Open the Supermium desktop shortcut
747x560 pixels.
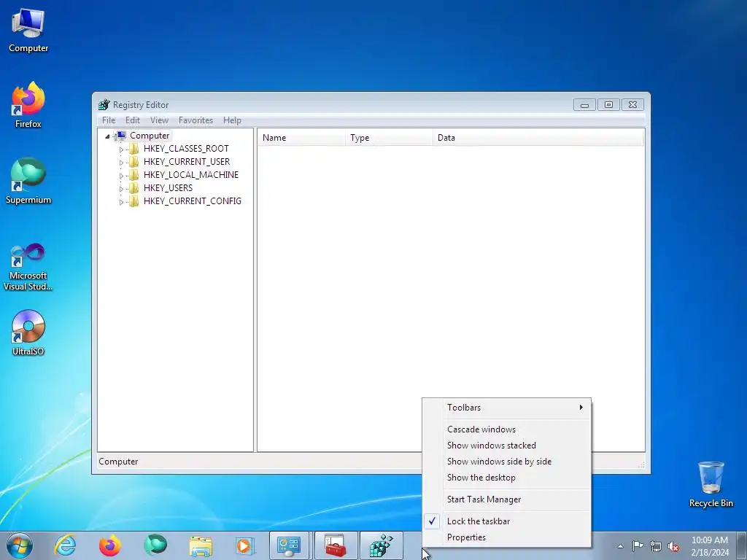[x=28, y=181]
